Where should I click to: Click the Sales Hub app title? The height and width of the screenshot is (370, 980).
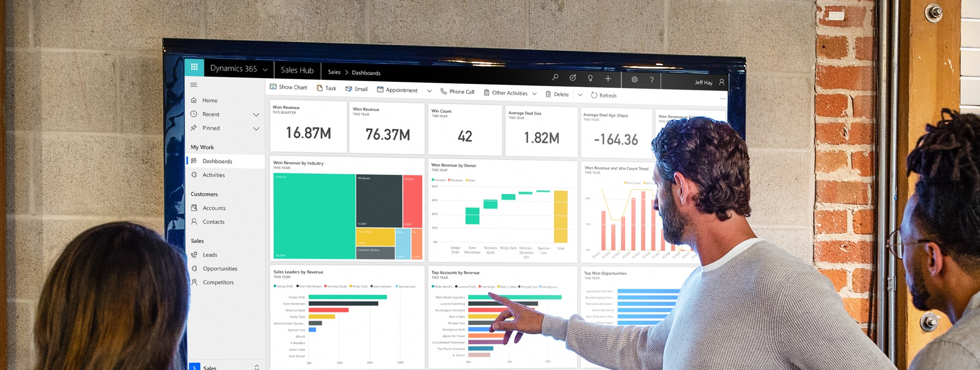point(297,70)
